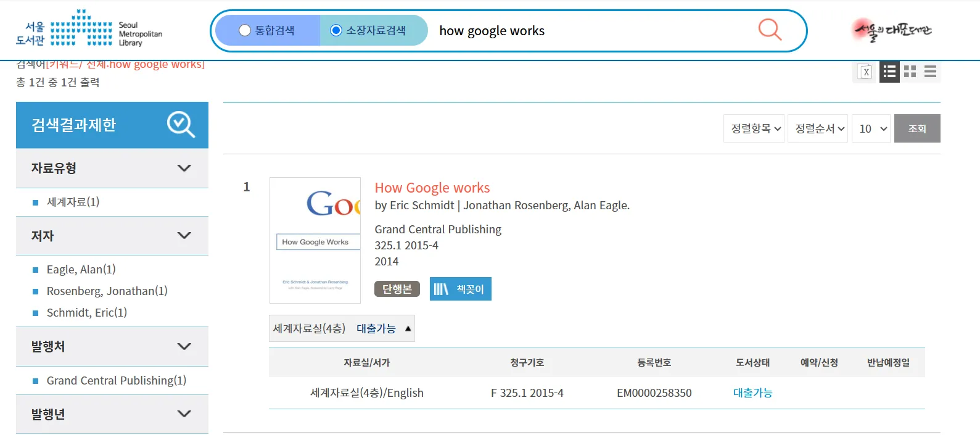Image resolution: width=980 pixels, height=445 pixels.
Task: Open the 책꽂이 bookshelf button
Action: [x=461, y=289]
